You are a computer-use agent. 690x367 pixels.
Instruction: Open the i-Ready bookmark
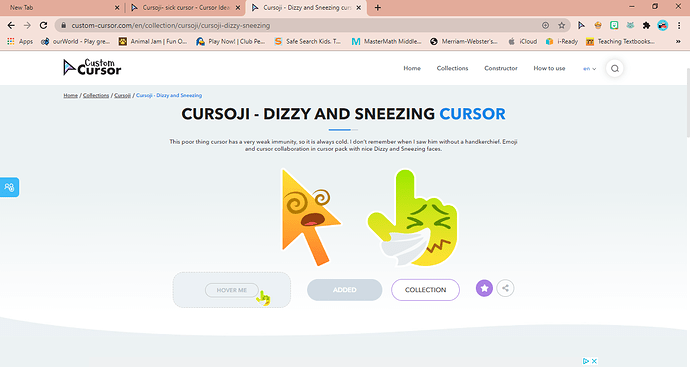tap(562, 41)
